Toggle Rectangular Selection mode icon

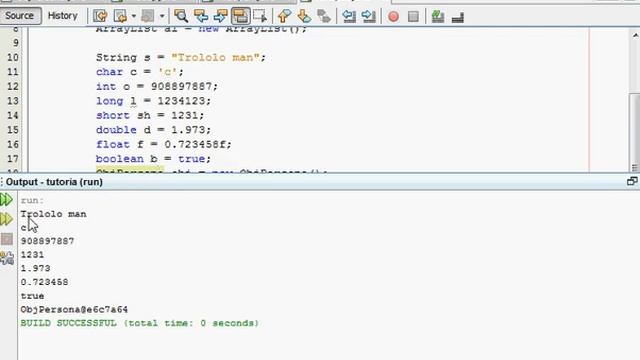coord(260,16)
